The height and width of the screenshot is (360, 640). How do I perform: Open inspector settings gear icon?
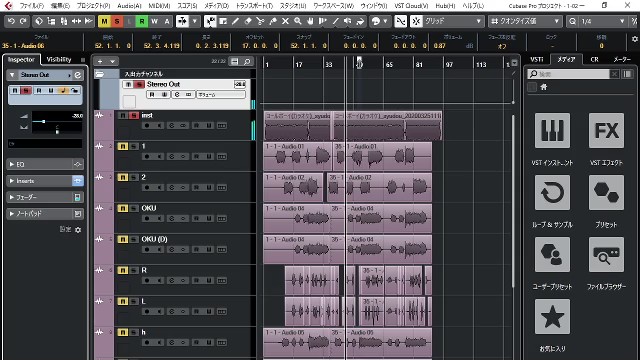[x=78, y=230]
